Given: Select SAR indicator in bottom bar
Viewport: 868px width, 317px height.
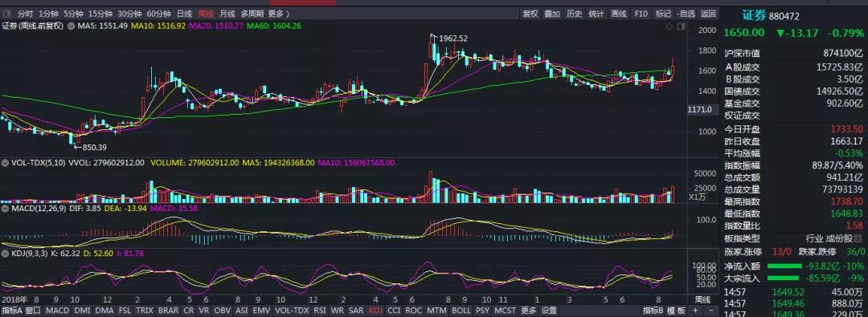Looking at the screenshot, I should point(357,311).
